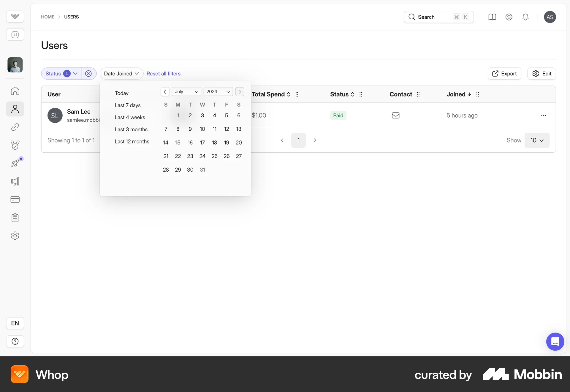Screen dimensions: 570x392
Task: Toggle sorting on the Status column
Action: click(x=352, y=94)
